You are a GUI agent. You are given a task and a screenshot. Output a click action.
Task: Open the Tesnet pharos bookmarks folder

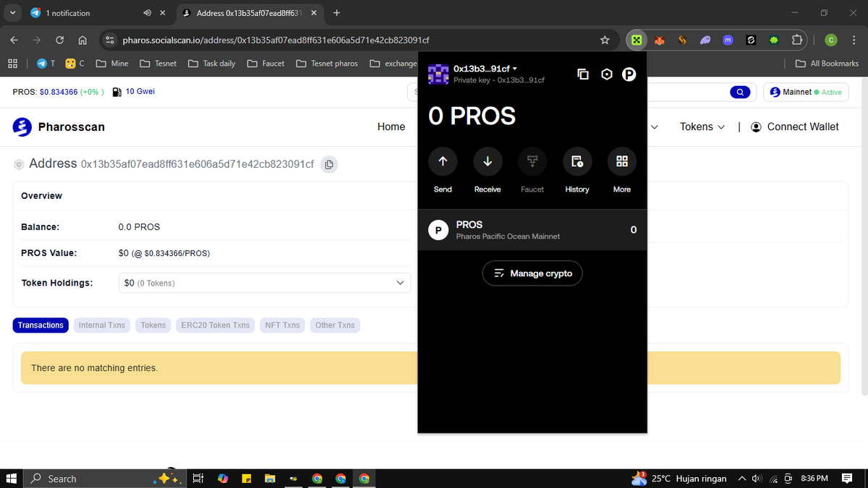(327, 64)
